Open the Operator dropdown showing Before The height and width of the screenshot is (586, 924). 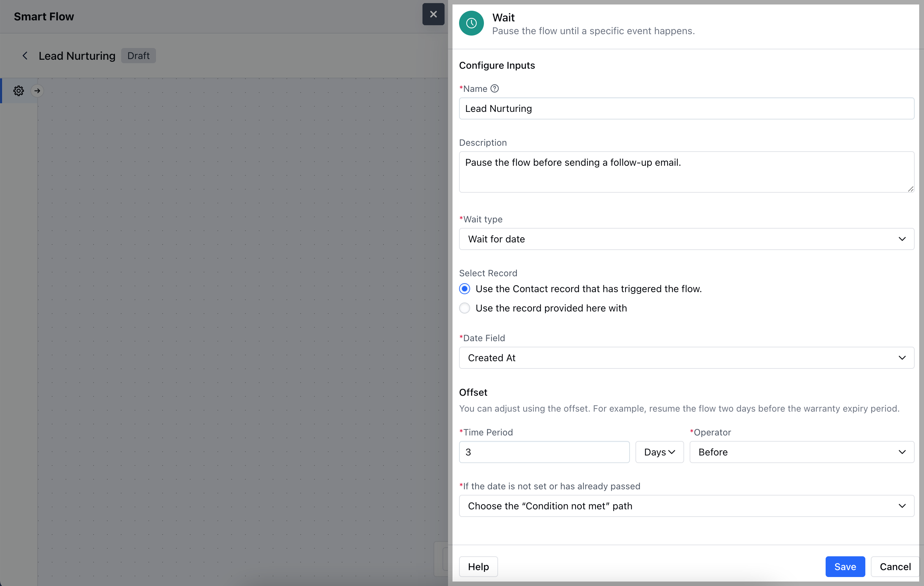point(801,452)
